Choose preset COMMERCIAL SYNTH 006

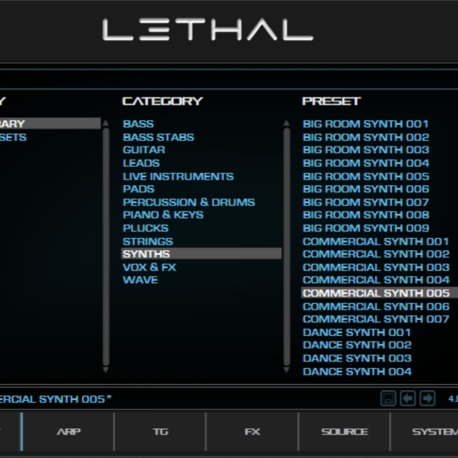point(376,306)
